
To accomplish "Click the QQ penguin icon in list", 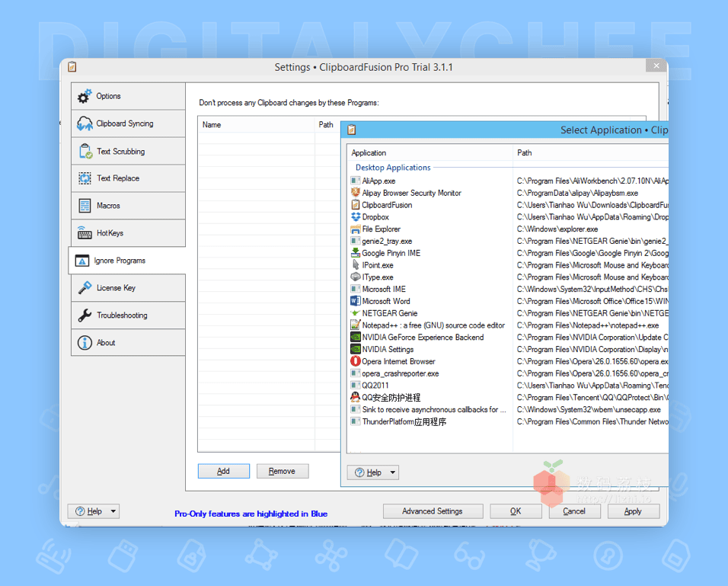I will point(356,397).
